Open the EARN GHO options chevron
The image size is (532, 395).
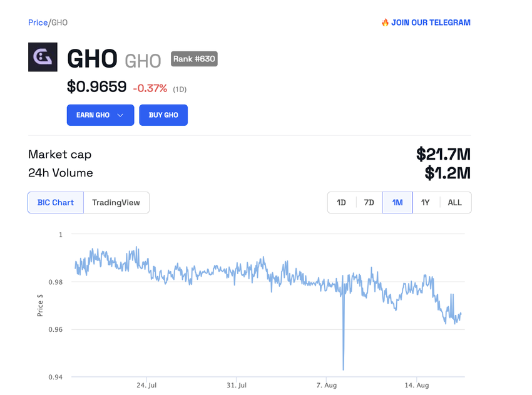(x=120, y=115)
